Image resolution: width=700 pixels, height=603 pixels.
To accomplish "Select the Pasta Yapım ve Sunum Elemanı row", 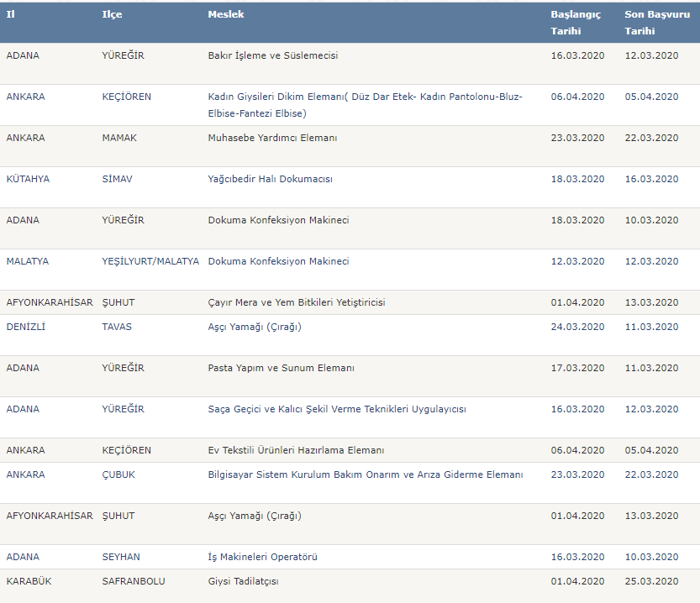I will (350, 376).
